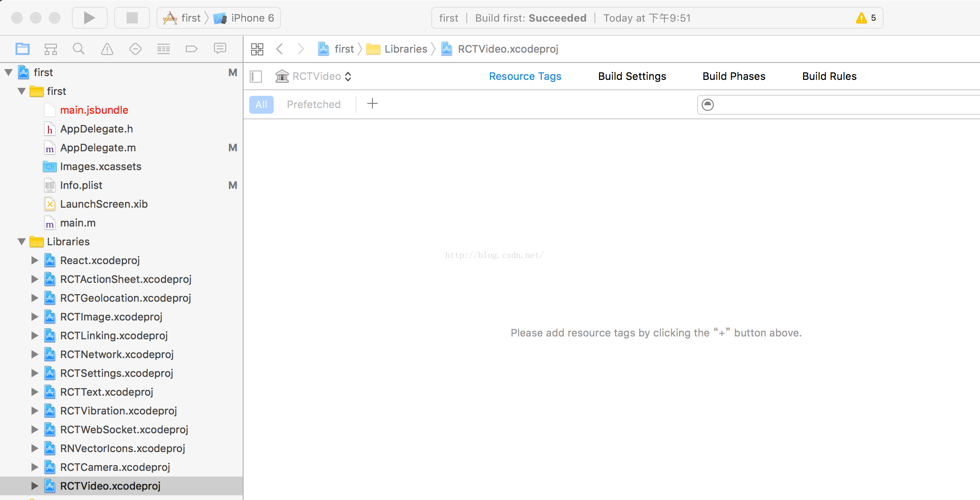The image size is (980, 500).
Task: Select Images.xcassets
Action: point(101,166)
